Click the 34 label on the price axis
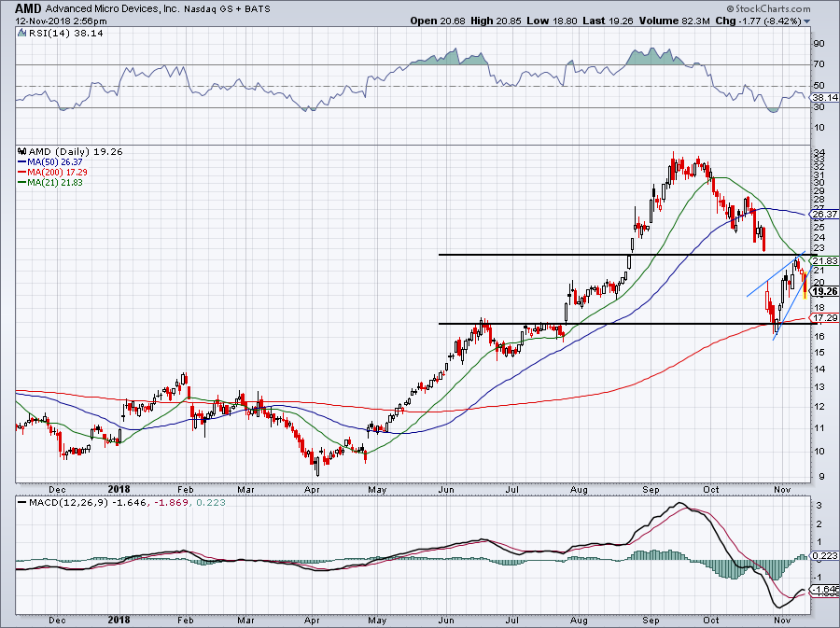The image size is (840, 628). 819,152
